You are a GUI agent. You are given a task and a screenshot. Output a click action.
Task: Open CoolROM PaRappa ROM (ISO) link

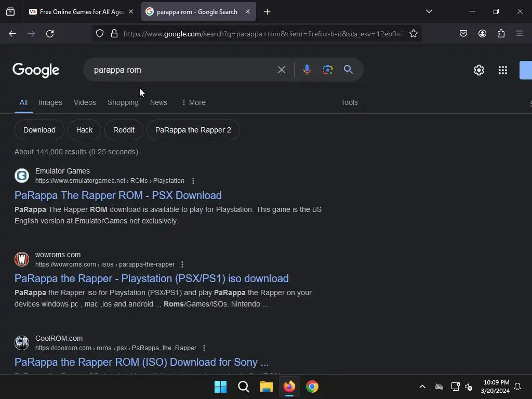point(141,362)
